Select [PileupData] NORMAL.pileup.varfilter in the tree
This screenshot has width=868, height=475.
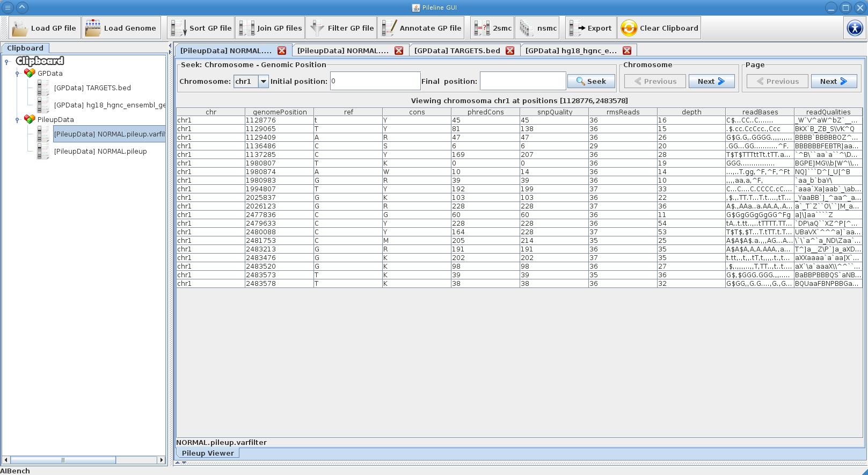[x=110, y=134]
